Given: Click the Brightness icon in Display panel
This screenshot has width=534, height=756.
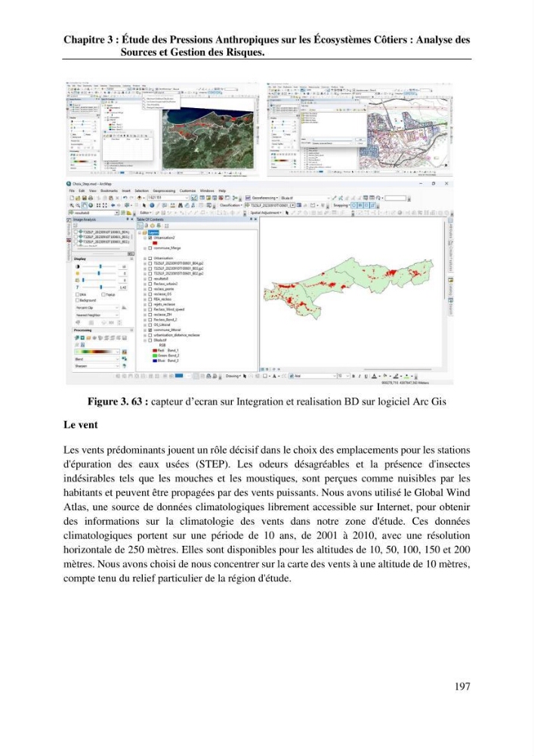Looking at the screenshot, I should click(78, 274).
